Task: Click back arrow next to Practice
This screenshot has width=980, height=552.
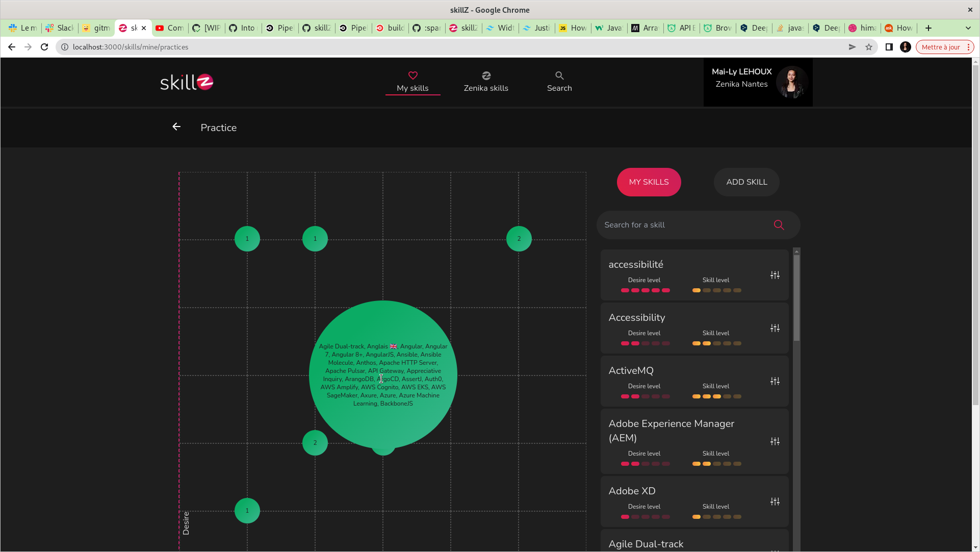Action: pyautogui.click(x=176, y=127)
